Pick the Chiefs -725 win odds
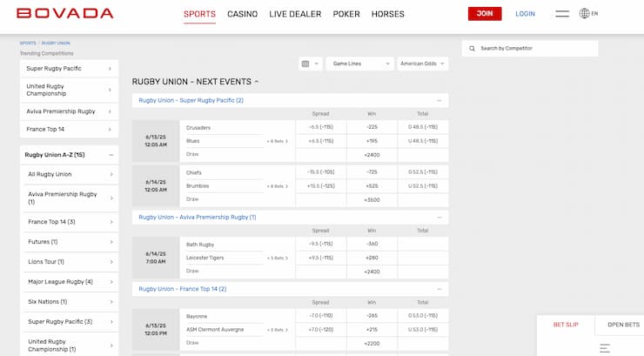 point(372,172)
